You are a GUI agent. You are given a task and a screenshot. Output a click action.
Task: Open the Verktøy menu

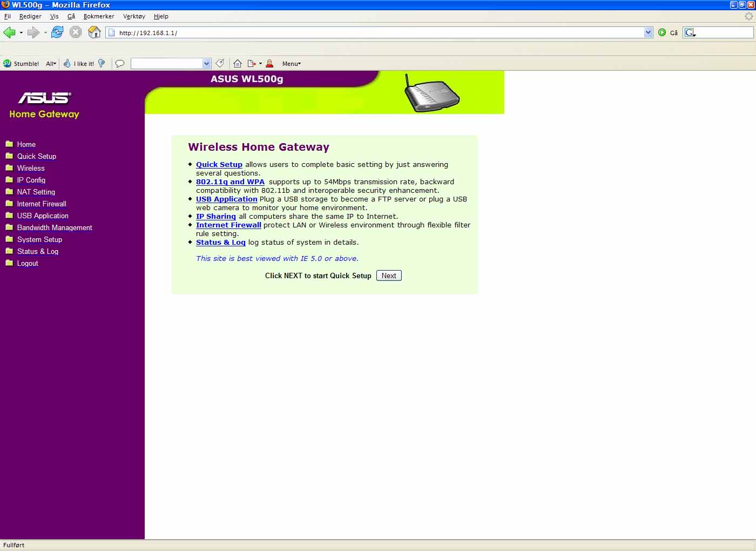(134, 16)
